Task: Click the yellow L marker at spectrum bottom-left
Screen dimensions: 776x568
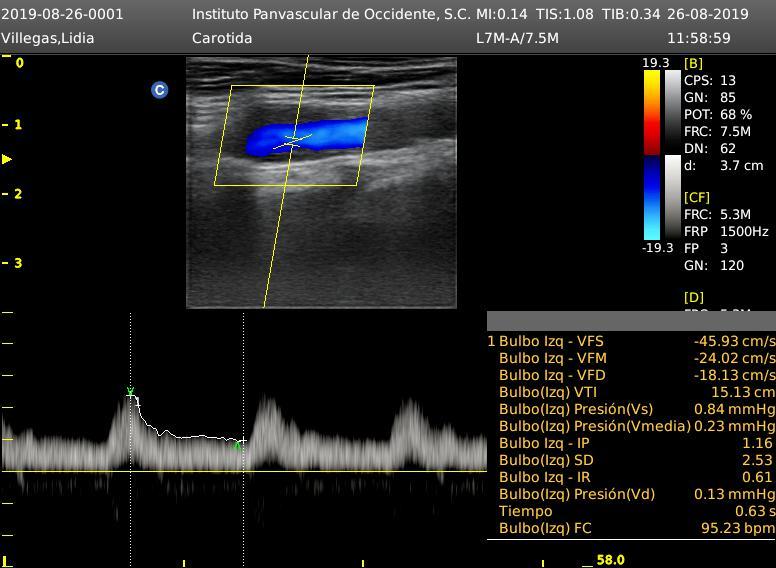Action: tap(6, 562)
